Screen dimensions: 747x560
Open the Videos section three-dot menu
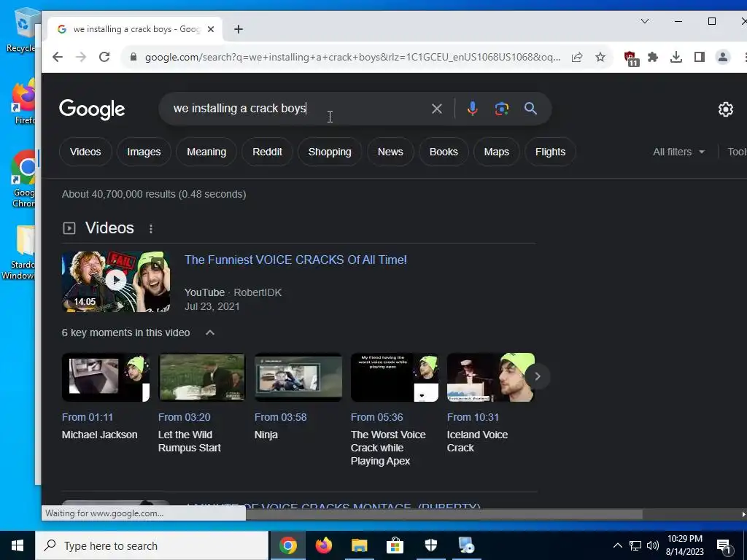[151, 229]
